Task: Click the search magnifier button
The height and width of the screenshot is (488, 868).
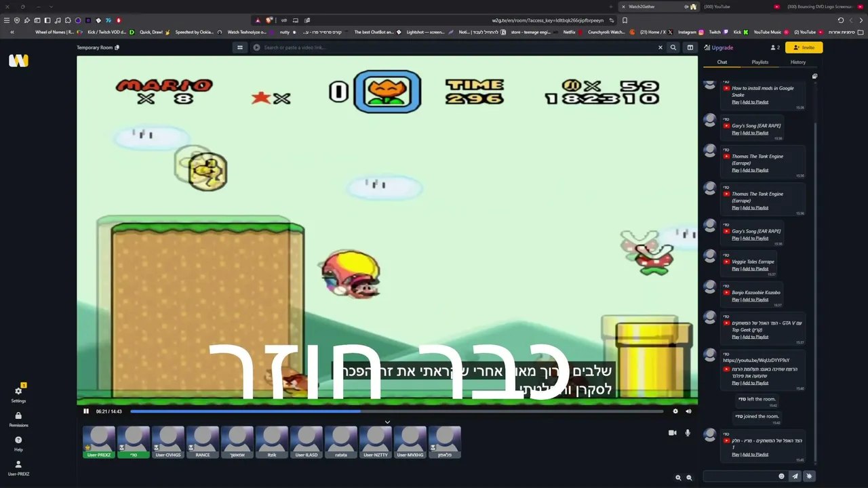Action: point(673,47)
